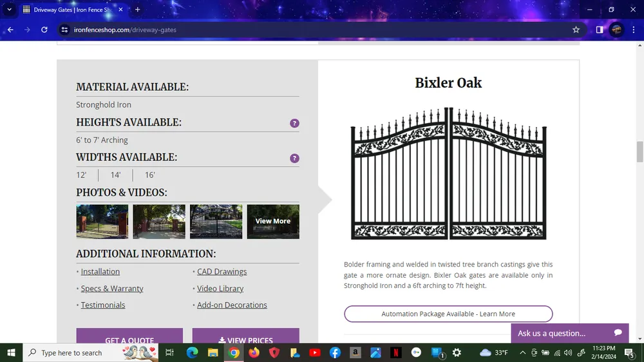644x362 pixels.
Task: Open the Installation link
Action: click(x=100, y=272)
